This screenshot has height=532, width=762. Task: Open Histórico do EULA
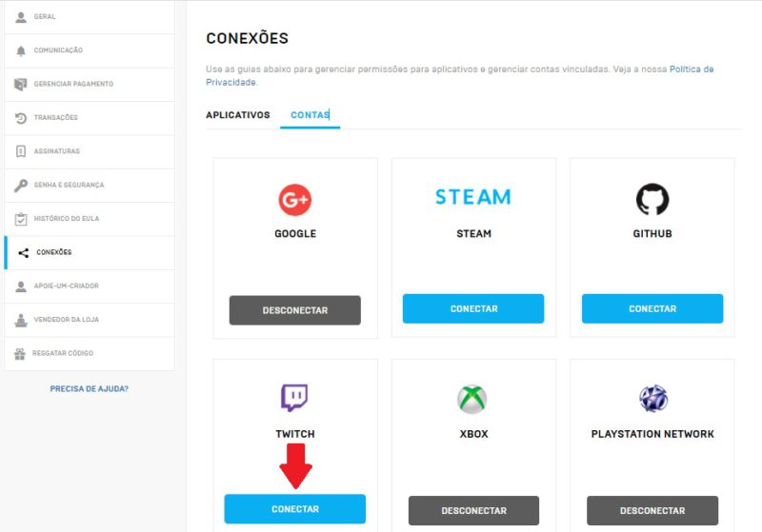coord(90,219)
